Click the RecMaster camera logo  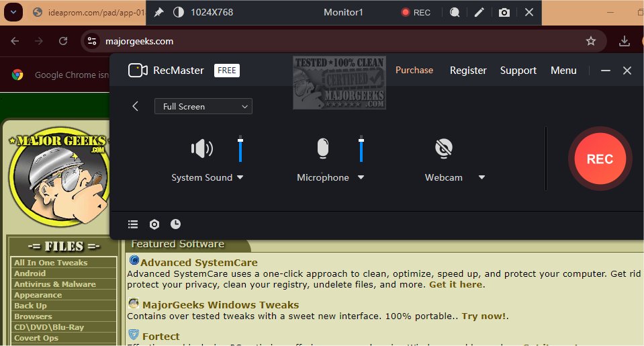[x=138, y=71]
